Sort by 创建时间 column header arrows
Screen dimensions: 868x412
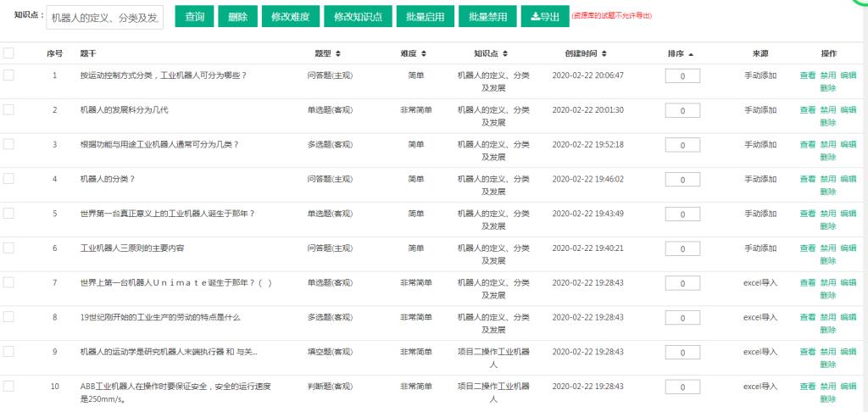point(604,53)
